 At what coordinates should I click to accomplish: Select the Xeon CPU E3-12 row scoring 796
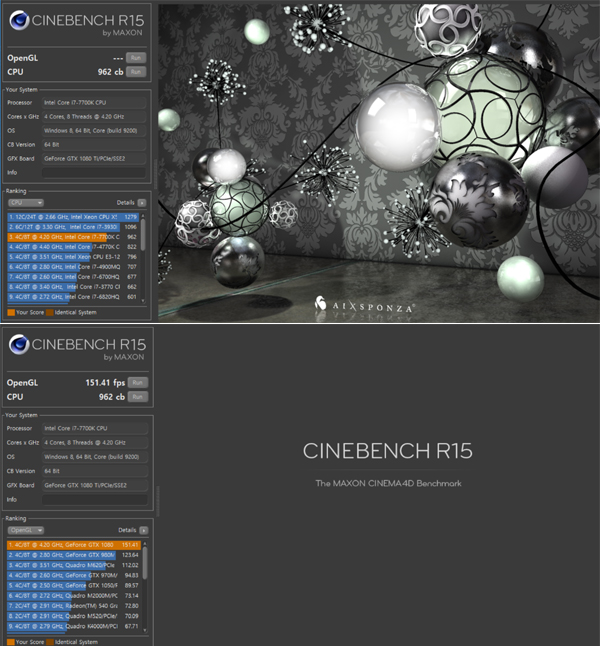point(73,257)
